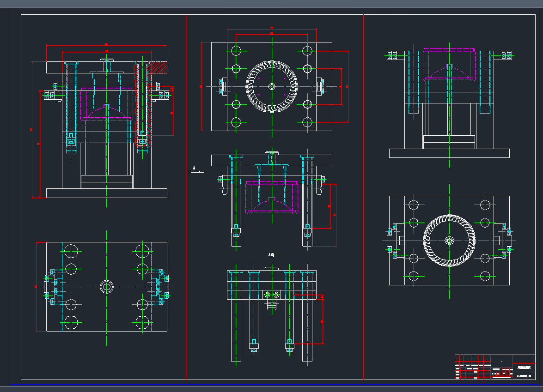This screenshot has width=543, height=392.
Task: Select the top horizontal dimension above the center plan view
Action: [271, 29]
